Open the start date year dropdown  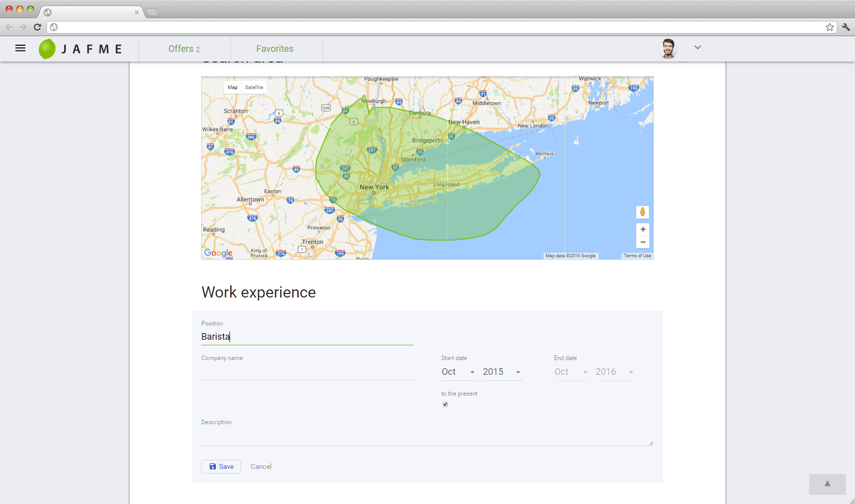point(502,372)
